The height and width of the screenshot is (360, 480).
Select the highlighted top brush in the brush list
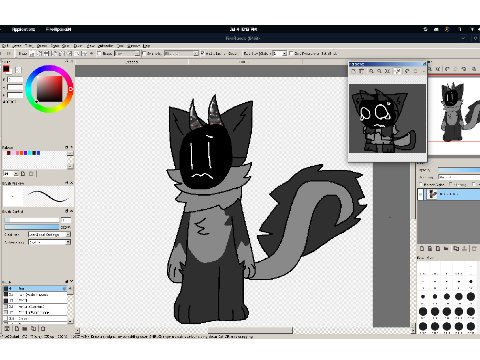(x=35, y=288)
